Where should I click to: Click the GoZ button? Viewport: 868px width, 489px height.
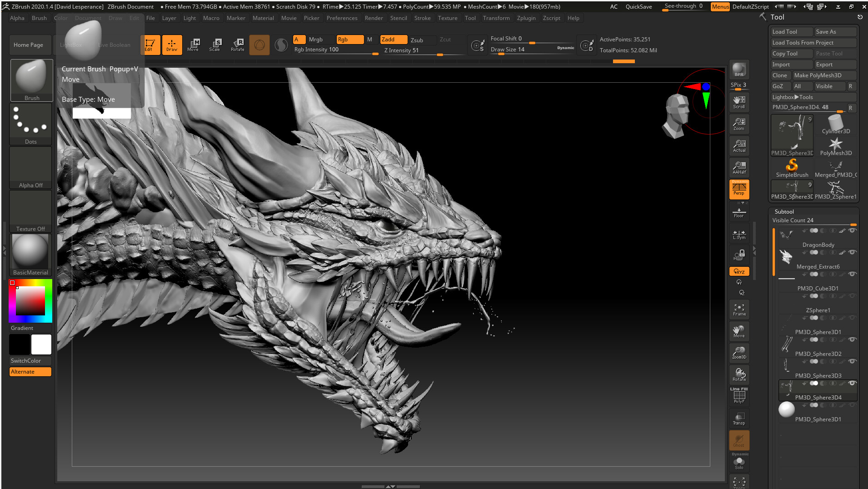pos(781,86)
